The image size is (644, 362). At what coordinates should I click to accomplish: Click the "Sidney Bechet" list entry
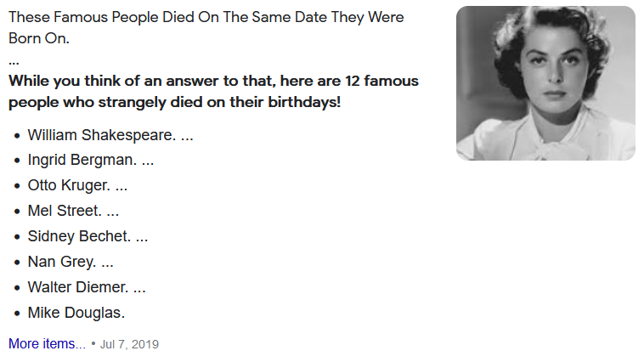coord(78,236)
